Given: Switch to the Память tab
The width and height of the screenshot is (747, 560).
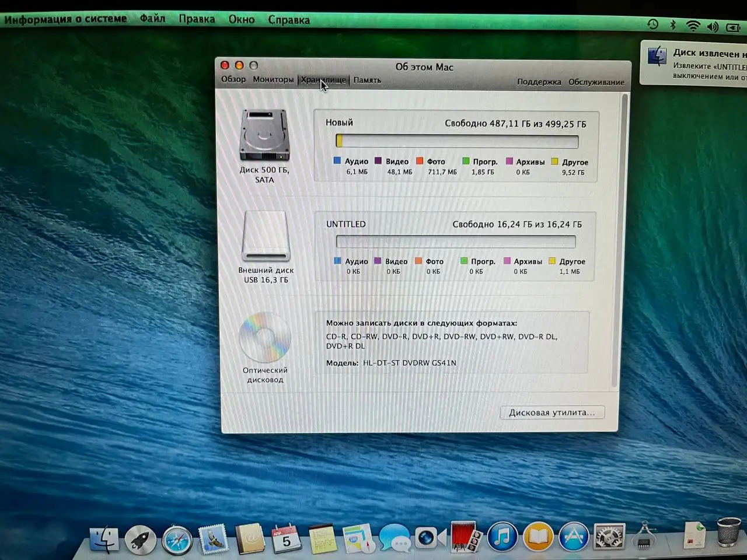Looking at the screenshot, I should click(367, 80).
